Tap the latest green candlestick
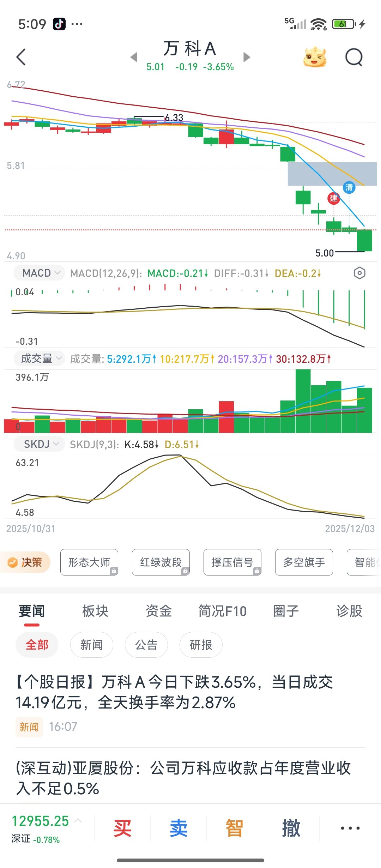This screenshot has height=868, width=381. point(364,240)
